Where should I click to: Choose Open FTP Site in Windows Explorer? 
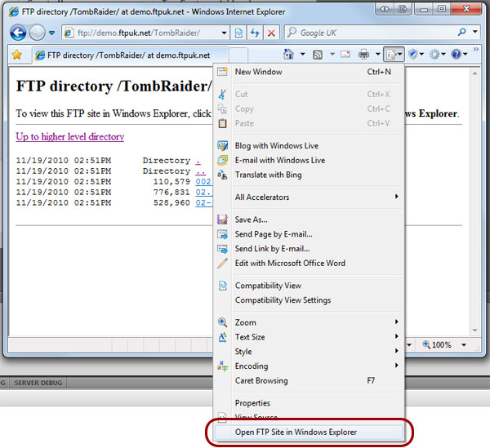tap(310, 432)
